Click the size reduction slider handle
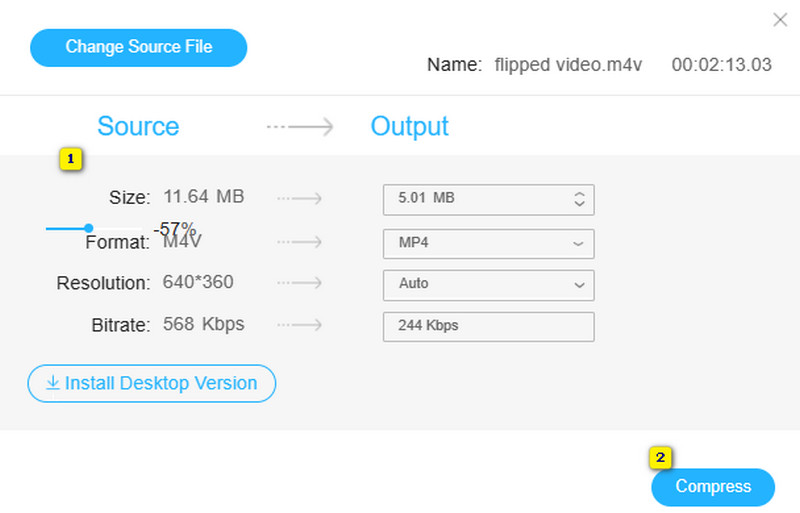This screenshot has height=513, width=800. pyautogui.click(x=89, y=228)
